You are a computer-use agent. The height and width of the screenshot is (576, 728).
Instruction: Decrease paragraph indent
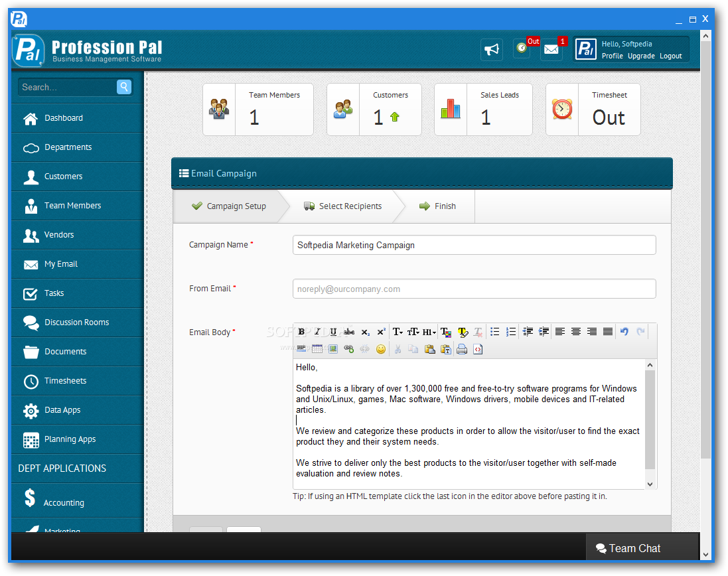[528, 332]
